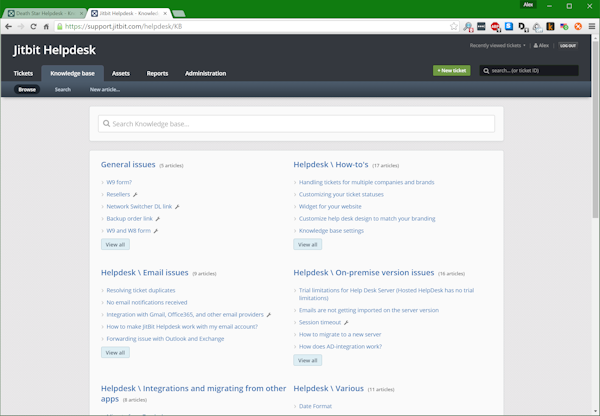Open the Resolving ticket duplicates article
This screenshot has height=416, width=600.
(141, 290)
